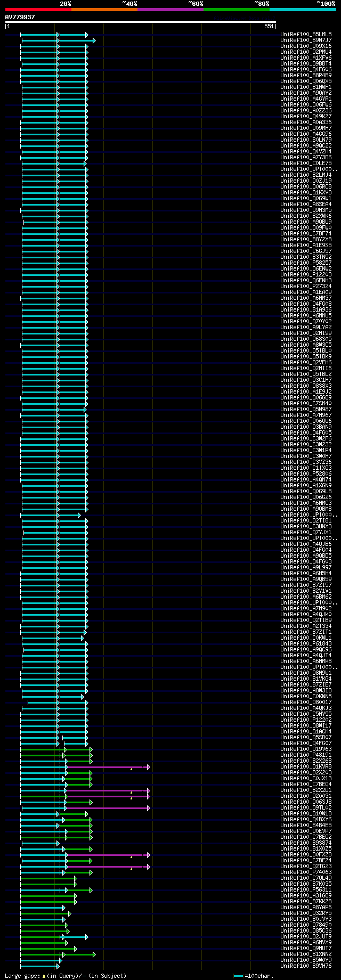The height and width of the screenshot is (980, 341).
Task: Open the UniRef100_Q2TI81 entry
Action: point(306,520)
